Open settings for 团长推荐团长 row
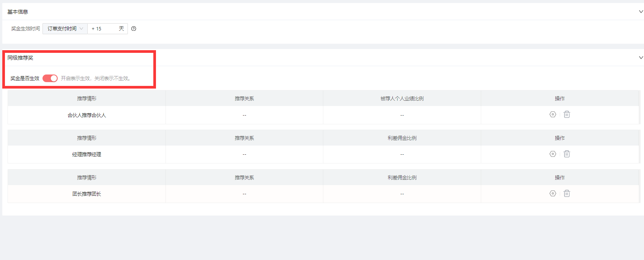The image size is (644, 260). [x=553, y=193]
